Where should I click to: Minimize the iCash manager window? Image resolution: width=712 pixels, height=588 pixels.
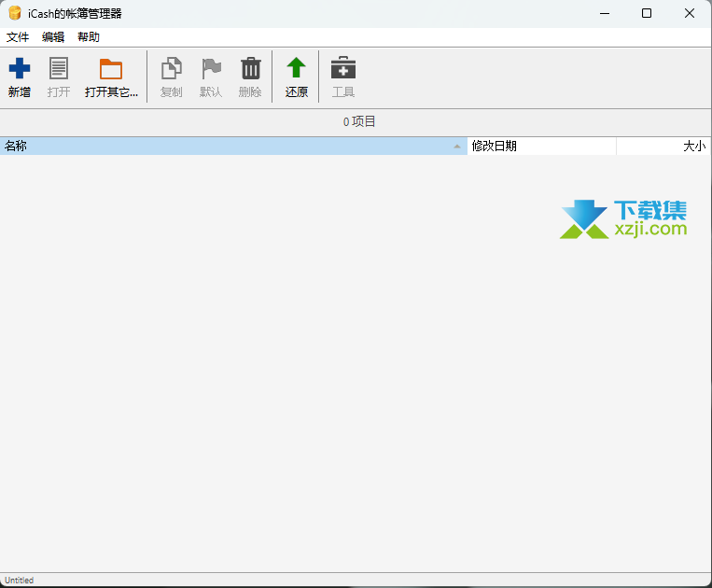tap(605, 13)
